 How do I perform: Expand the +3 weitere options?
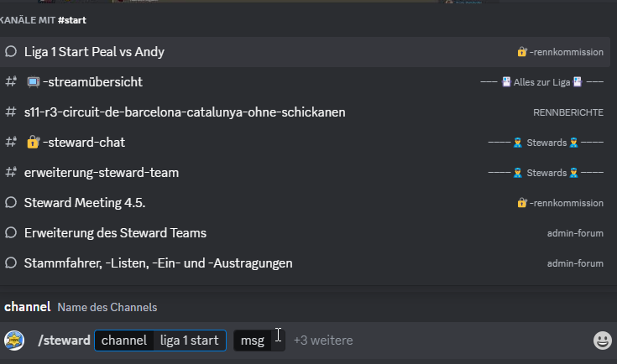pyautogui.click(x=322, y=341)
